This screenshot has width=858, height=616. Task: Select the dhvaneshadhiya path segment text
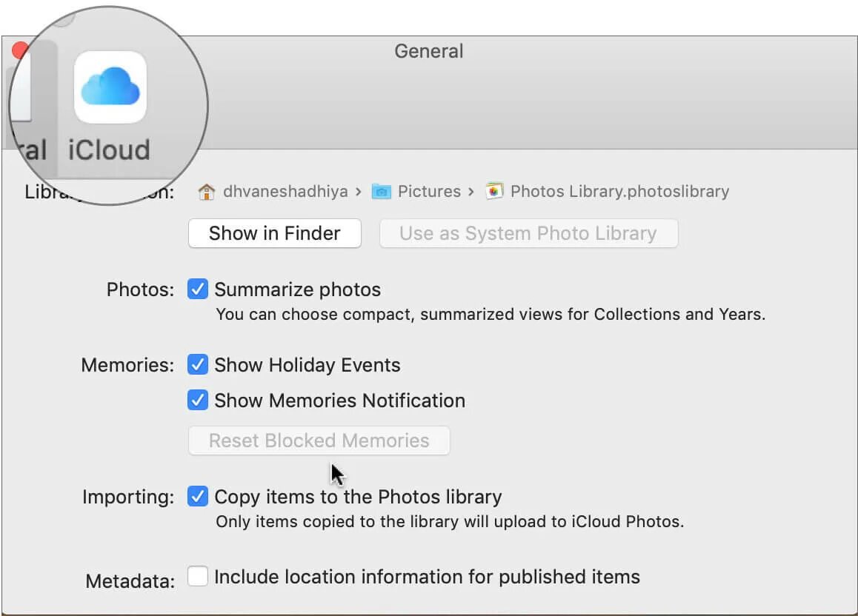click(285, 192)
